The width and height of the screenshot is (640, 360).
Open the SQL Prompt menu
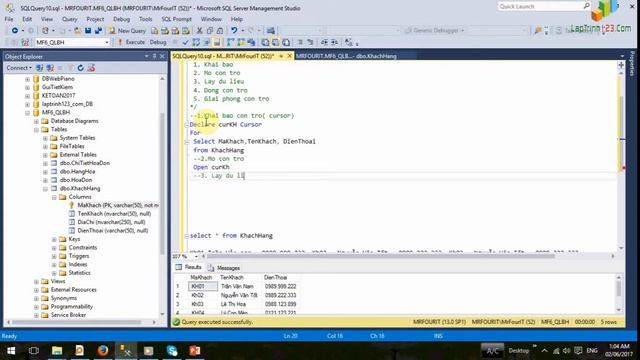tap(176, 19)
